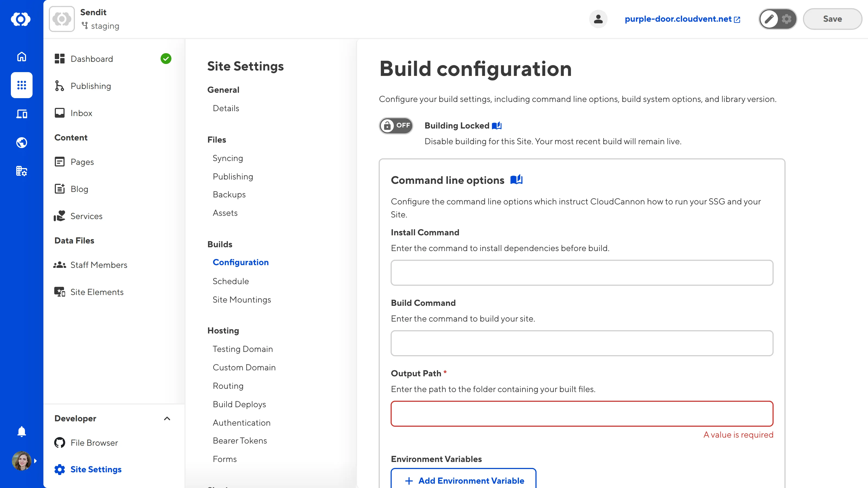Visit purple-door.cloudvent.net link
Viewport: 868px width, 488px height.
pyautogui.click(x=678, y=19)
